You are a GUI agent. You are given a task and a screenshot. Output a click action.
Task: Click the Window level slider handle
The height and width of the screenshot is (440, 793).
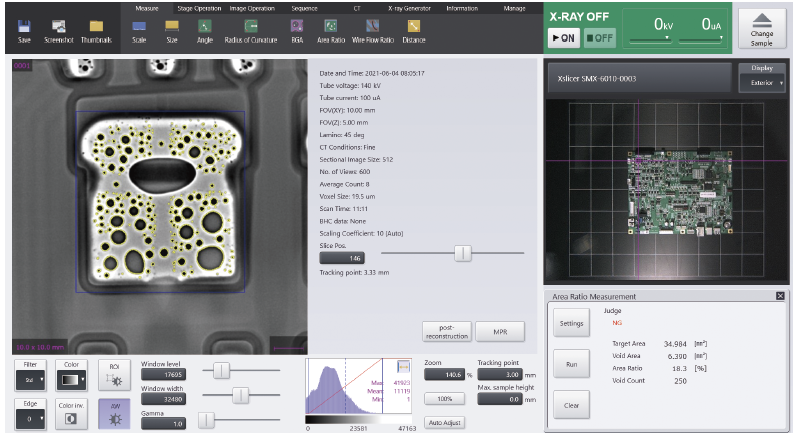click(x=221, y=371)
